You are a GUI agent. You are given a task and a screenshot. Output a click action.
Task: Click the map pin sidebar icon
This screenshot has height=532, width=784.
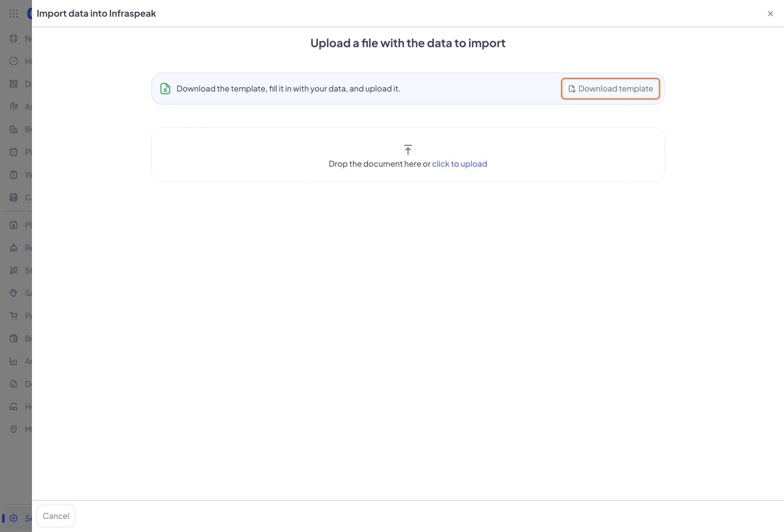(x=13, y=430)
